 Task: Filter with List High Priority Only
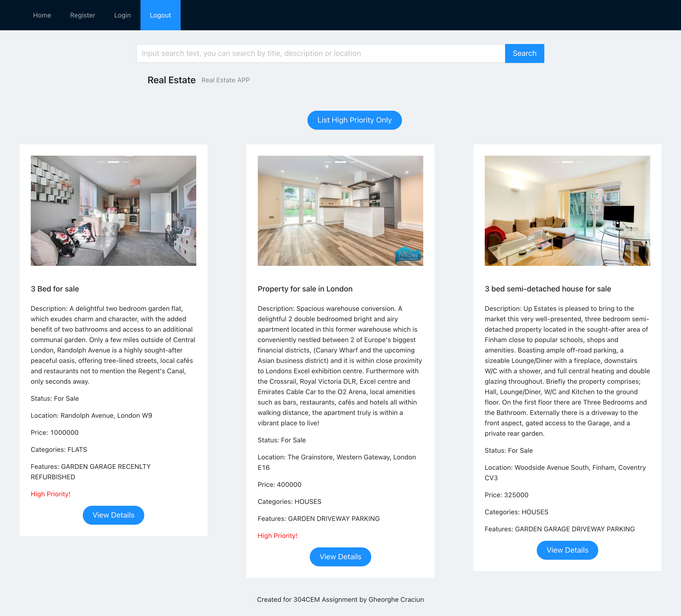[354, 120]
